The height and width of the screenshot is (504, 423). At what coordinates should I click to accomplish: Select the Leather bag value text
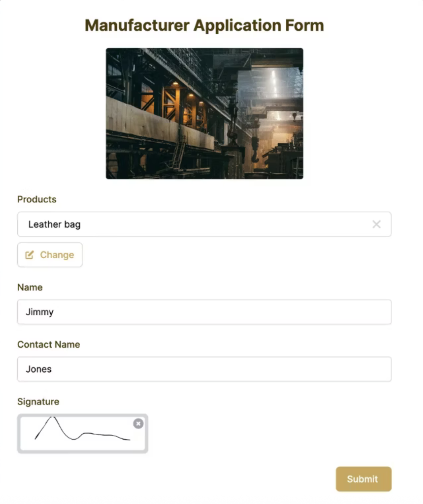pyautogui.click(x=54, y=224)
